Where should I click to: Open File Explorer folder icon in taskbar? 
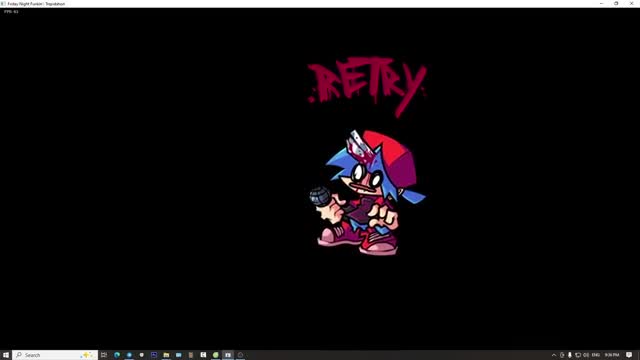(x=166, y=355)
